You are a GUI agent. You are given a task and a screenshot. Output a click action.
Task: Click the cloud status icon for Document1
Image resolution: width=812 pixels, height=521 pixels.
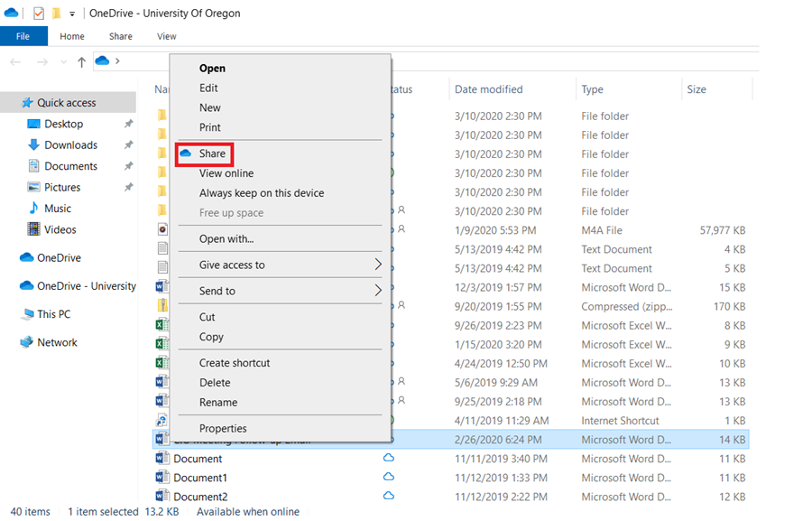(388, 477)
